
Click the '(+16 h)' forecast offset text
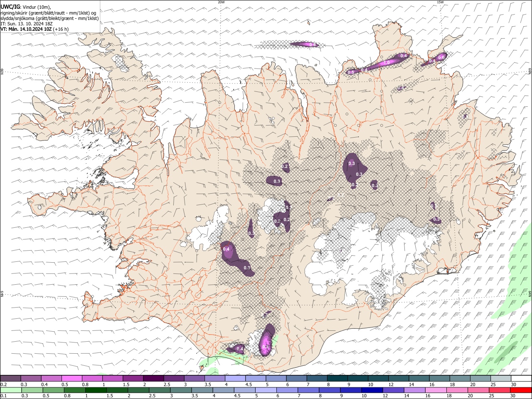[61, 29]
